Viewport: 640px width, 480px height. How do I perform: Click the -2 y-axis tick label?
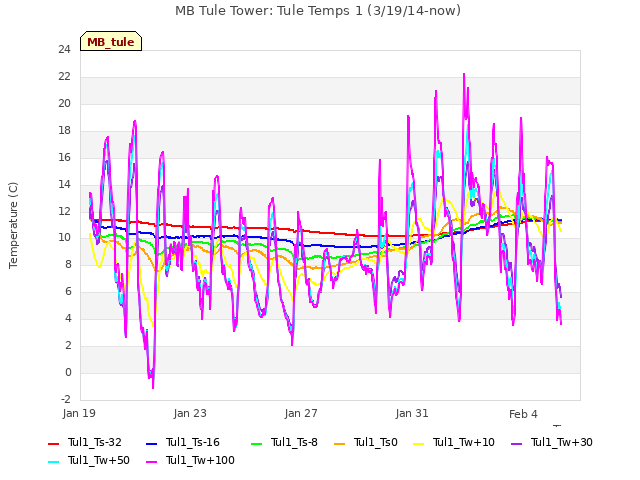(x=66, y=399)
